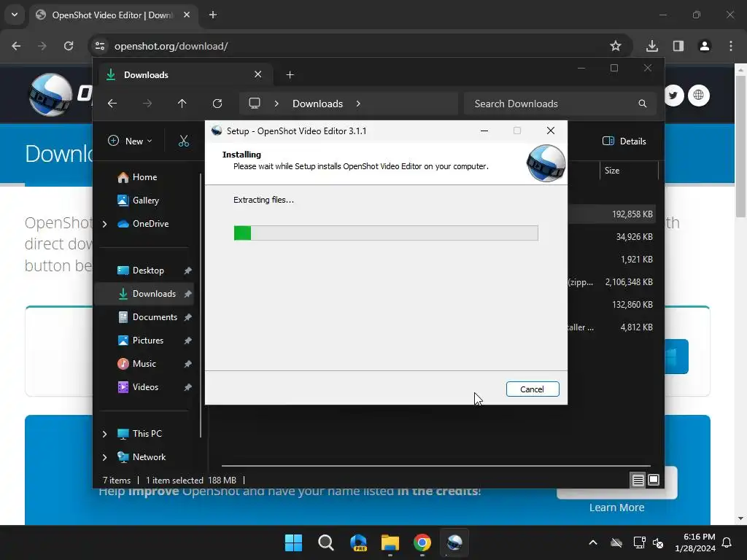Switch Explorer to details list view
747x560 pixels.
coord(638,480)
